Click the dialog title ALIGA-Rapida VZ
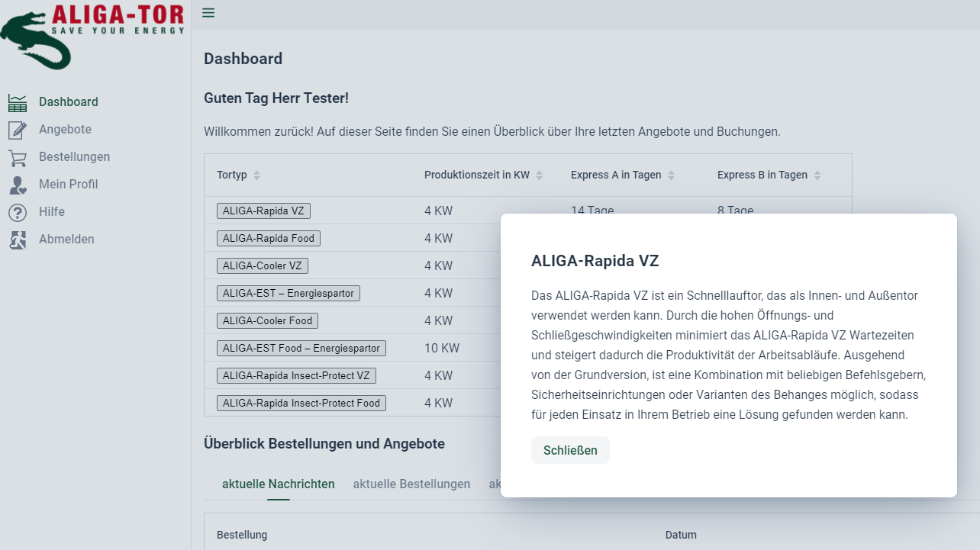 coord(595,261)
